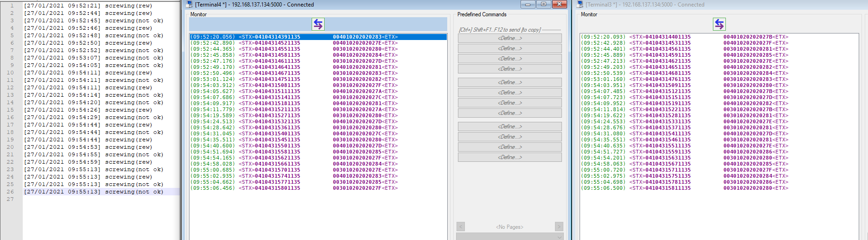868x240 pixels.
Task: Click the purple swap-arrows icon in Terminal4 Monitor
Action: 318,24
